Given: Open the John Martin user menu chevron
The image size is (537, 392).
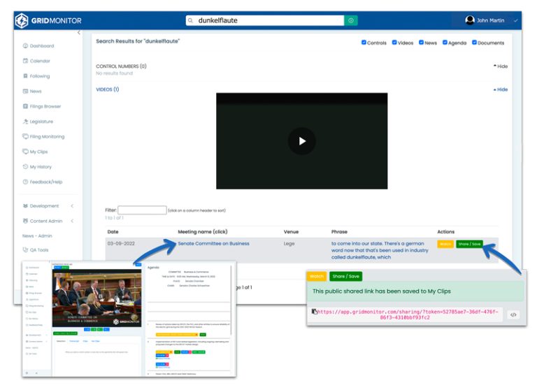Looking at the screenshot, I should (x=515, y=20).
